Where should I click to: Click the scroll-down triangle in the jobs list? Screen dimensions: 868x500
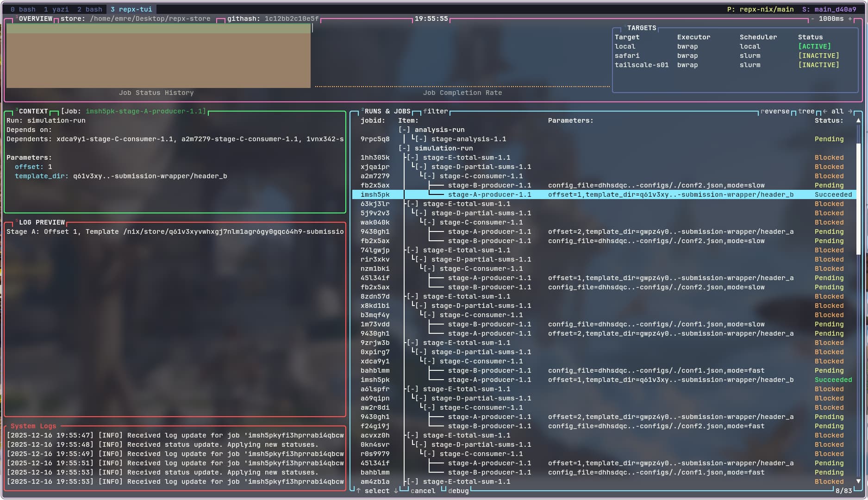click(x=858, y=481)
